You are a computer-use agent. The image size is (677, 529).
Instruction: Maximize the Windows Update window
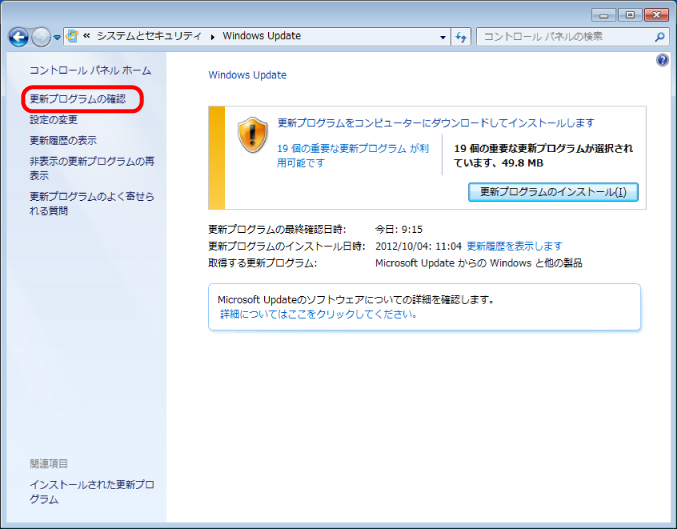pyautogui.click(x=630, y=15)
